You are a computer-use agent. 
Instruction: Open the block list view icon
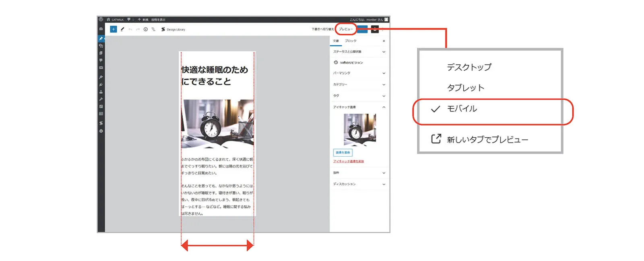coord(153,29)
